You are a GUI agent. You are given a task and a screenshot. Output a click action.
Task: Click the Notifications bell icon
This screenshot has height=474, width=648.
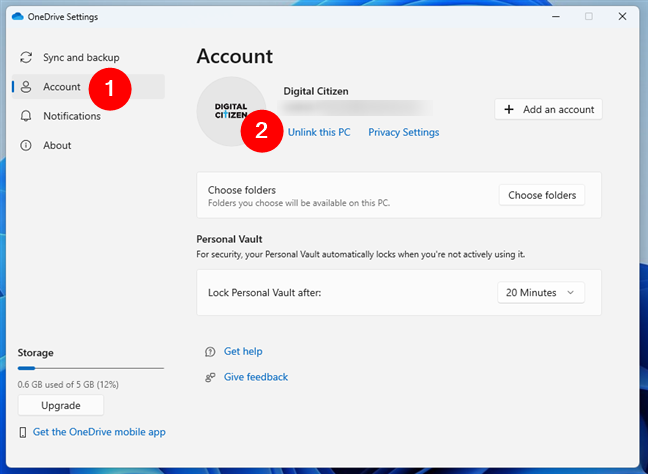click(x=26, y=116)
